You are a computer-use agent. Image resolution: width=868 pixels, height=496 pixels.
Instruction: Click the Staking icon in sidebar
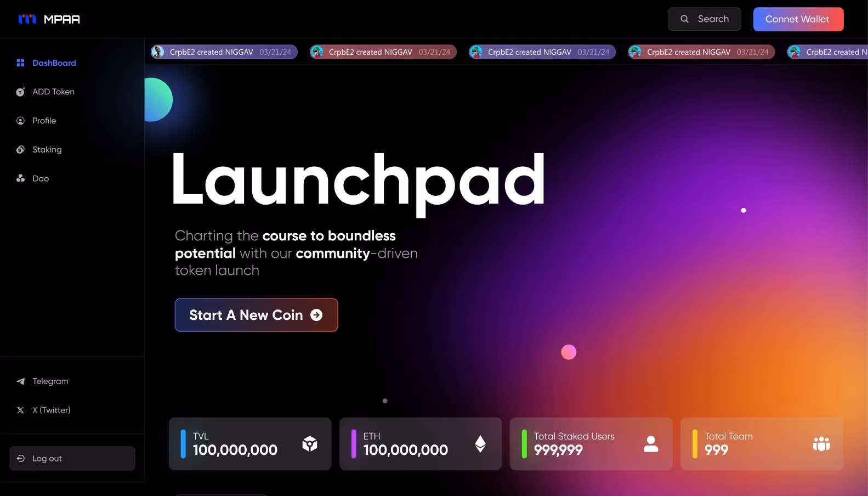pos(20,149)
